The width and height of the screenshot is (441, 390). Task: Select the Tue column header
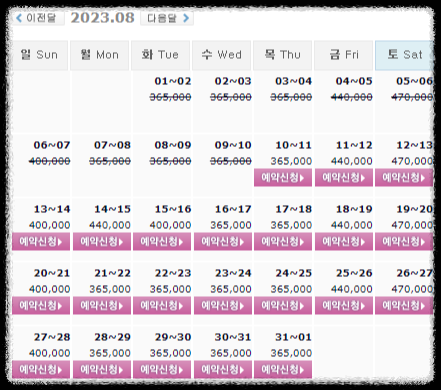161,55
